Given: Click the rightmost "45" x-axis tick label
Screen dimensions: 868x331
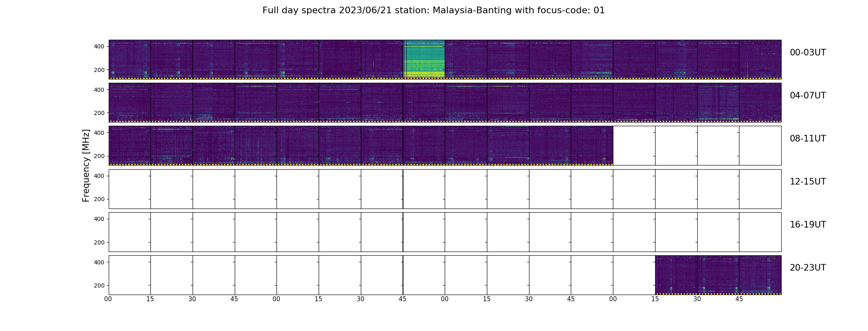Looking at the screenshot, I should (x=739, y=299).
